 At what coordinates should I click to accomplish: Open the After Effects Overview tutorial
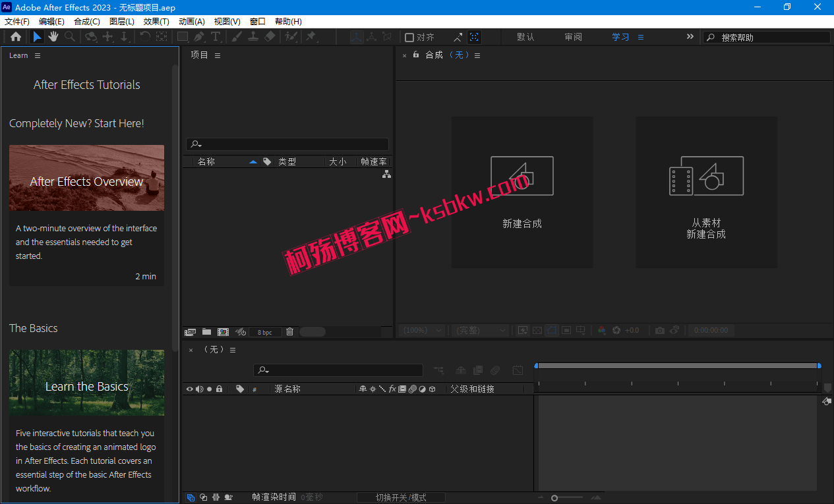click(86, 178)
